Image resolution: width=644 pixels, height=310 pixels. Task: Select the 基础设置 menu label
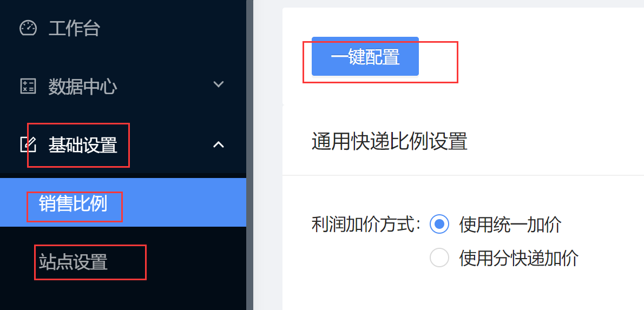(83, 145)
